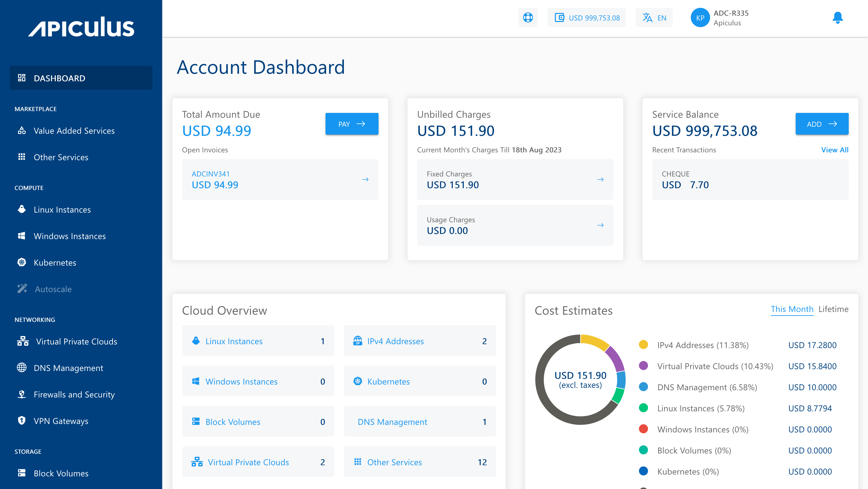Screen dimensions: 868x489
Task: Click the Block Volumes icon in Cloud Overview
Action: coord(196,422)
